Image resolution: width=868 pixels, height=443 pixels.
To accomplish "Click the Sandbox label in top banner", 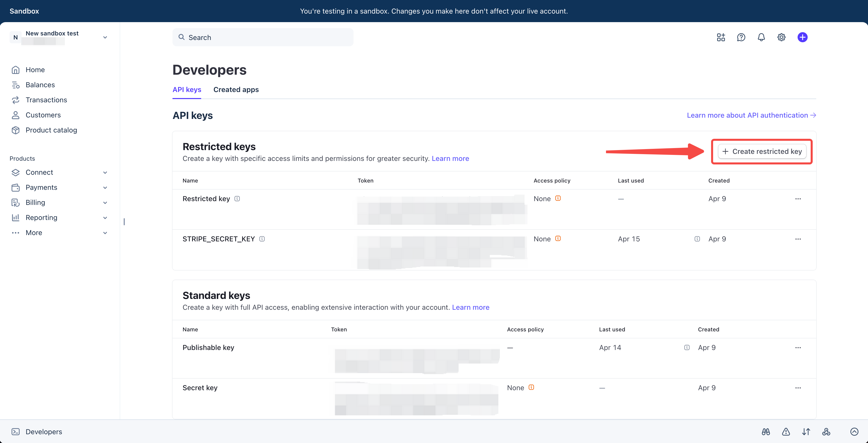I will pos(24,11).
